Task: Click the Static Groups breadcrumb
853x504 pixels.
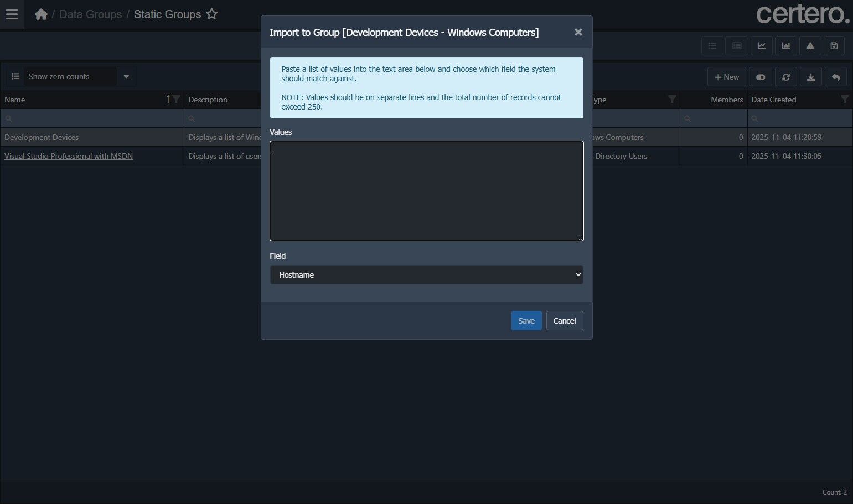Action: (167, 14)
